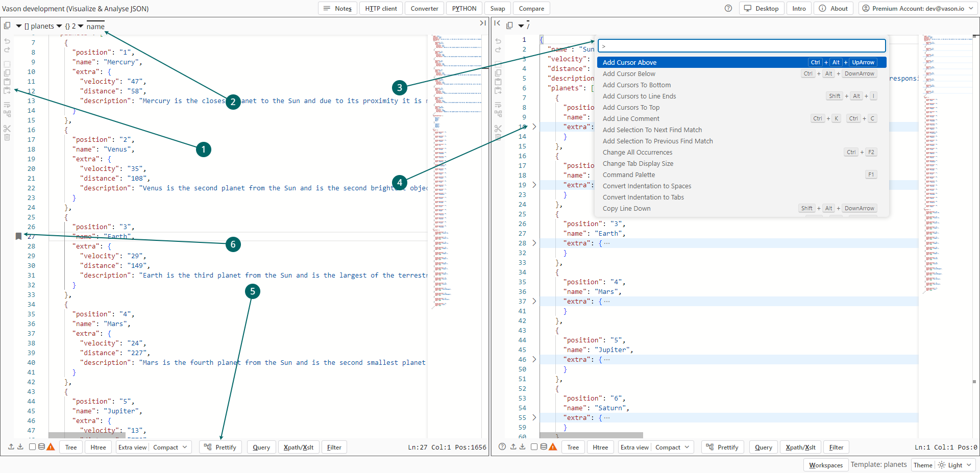Click the orange warning triangle in left panel

coord(51,447)
